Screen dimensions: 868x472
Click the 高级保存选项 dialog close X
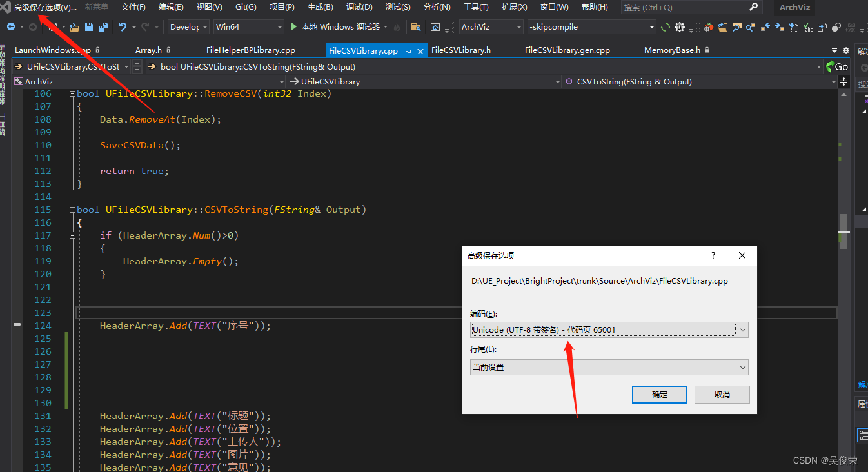(x=742, y=255)
